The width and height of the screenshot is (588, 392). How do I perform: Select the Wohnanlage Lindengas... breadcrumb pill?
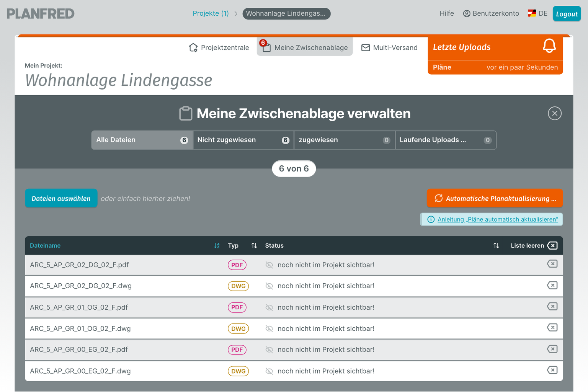(x=286, y=13)
